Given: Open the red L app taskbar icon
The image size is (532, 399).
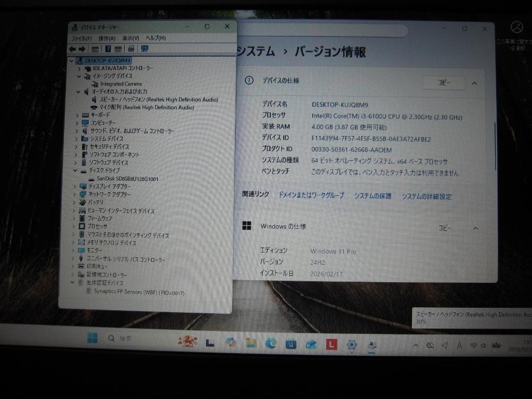Looking at the screenshot, I should (x=331, y=345).
